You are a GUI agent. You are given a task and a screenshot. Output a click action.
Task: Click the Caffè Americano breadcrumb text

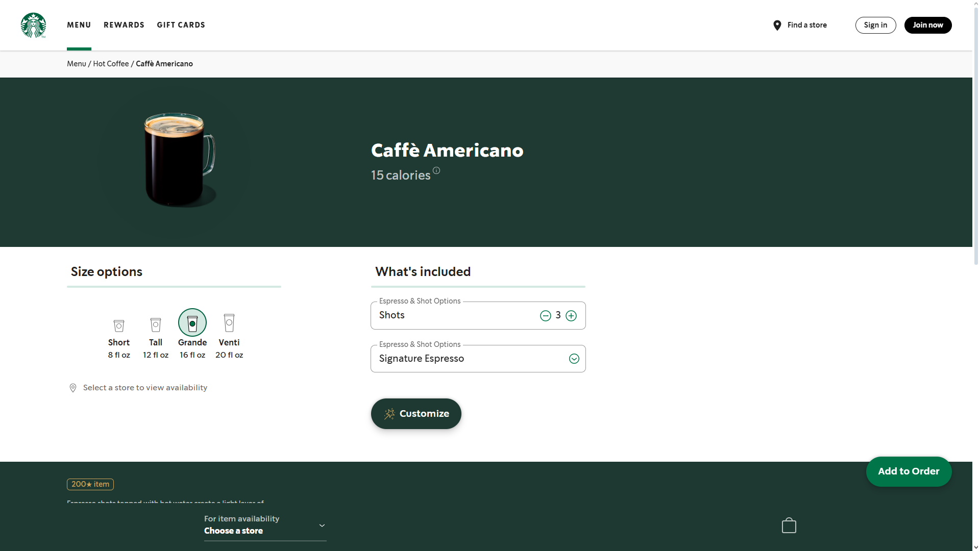coord(164,64)
